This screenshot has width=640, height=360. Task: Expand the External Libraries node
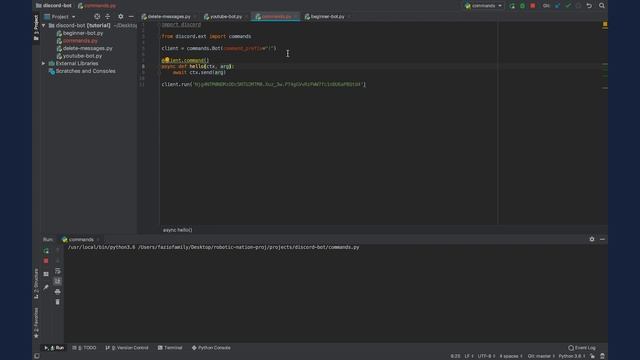coord(44,64)
